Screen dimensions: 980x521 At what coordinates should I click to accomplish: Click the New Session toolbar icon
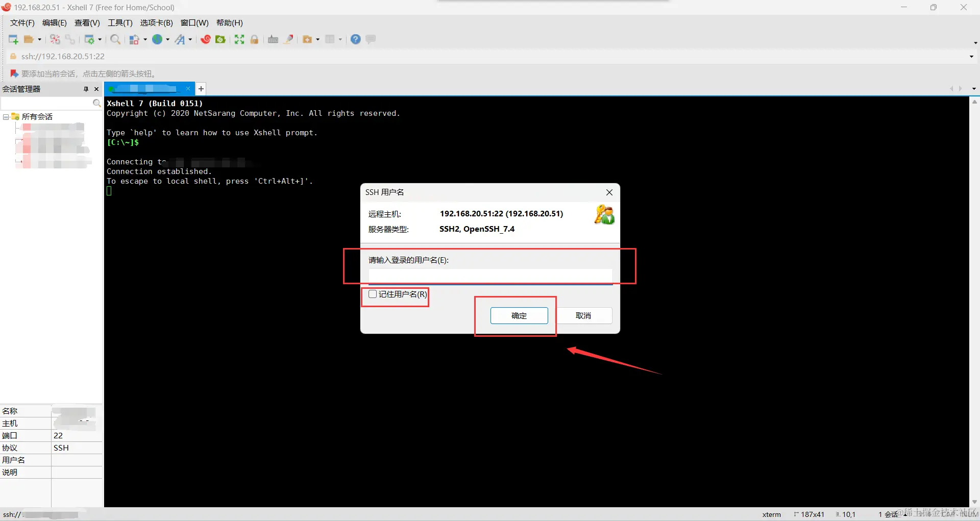(13, 39)
